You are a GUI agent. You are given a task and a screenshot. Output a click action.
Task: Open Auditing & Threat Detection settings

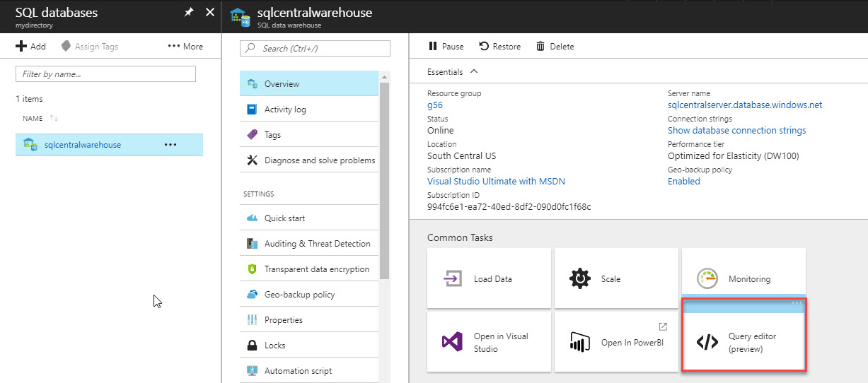(x=317, y=244)
